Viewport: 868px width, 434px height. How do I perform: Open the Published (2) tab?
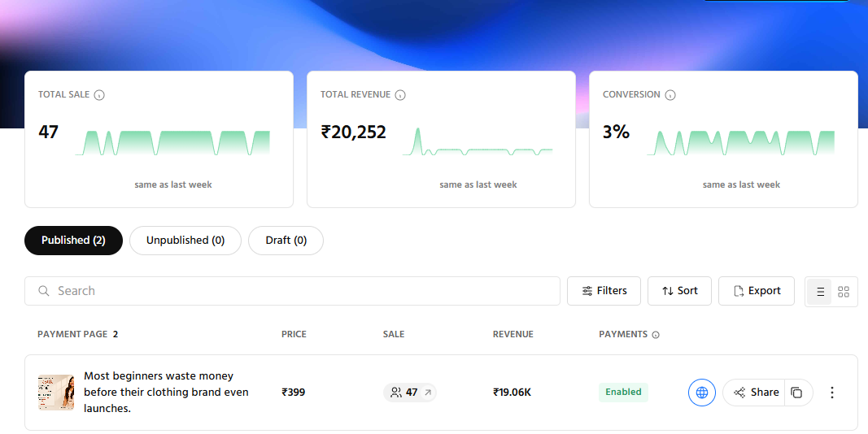74,241
